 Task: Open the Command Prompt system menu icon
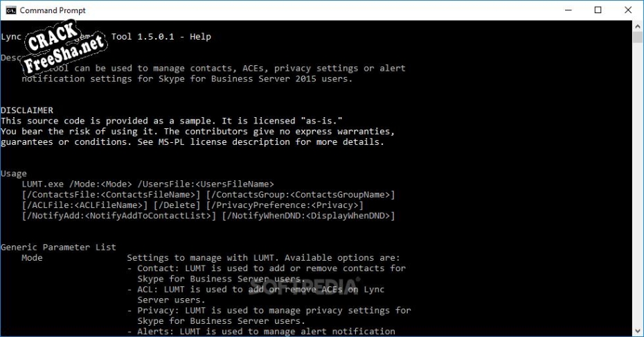tap(10, 10)
